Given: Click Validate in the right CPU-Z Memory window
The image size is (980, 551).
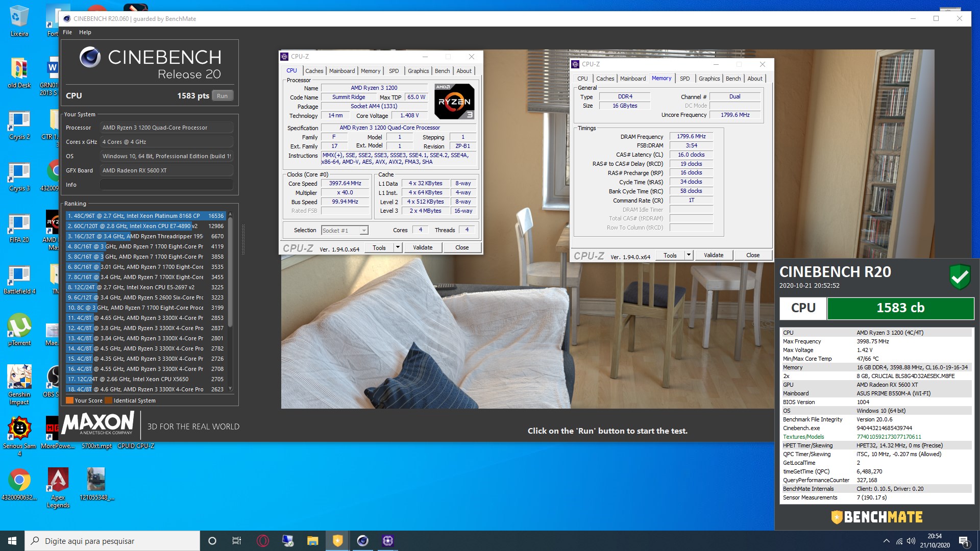Looking at the screenshot, I should point(714,255).
